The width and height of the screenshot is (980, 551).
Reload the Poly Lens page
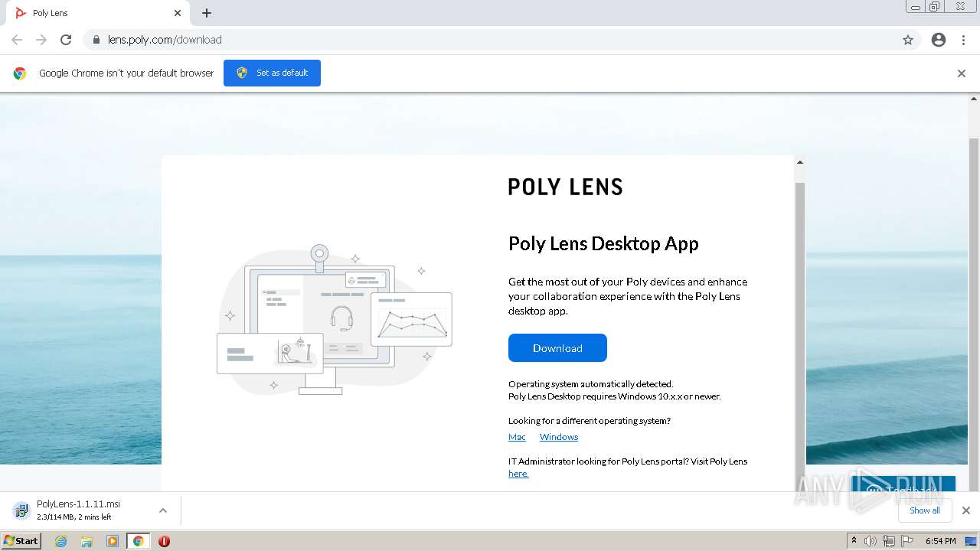pos(66,40)
